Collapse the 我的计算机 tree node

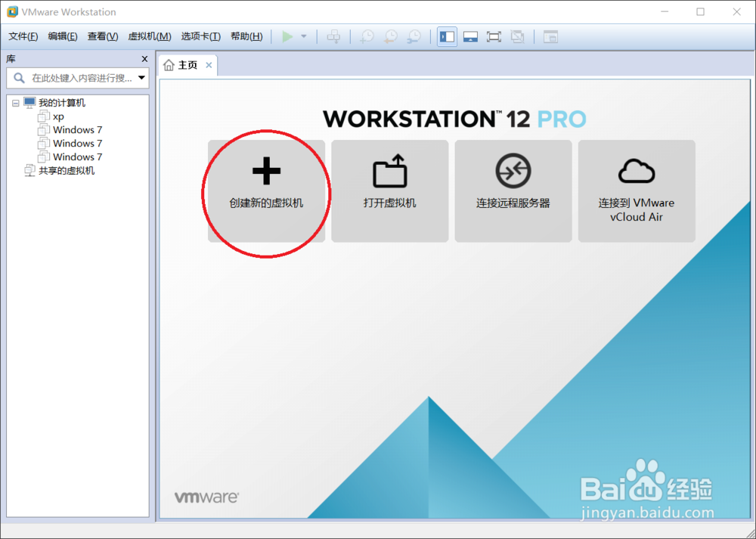tap(16, 103)
